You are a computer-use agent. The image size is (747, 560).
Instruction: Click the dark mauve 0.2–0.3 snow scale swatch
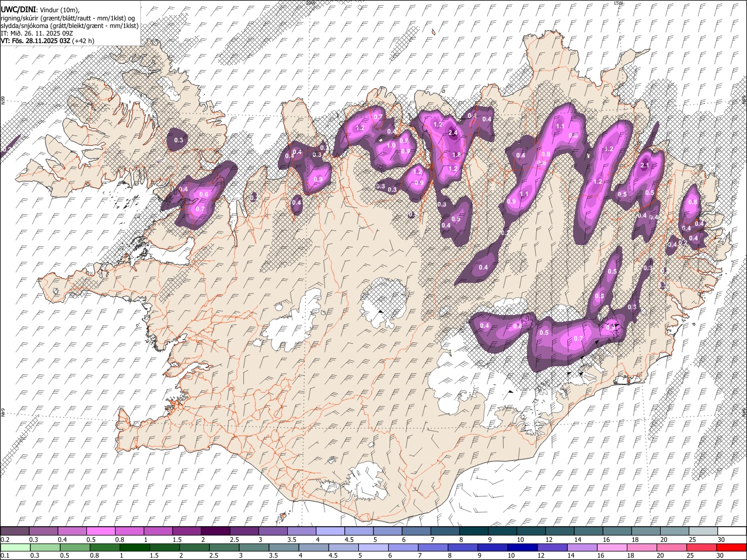point(15,531)
